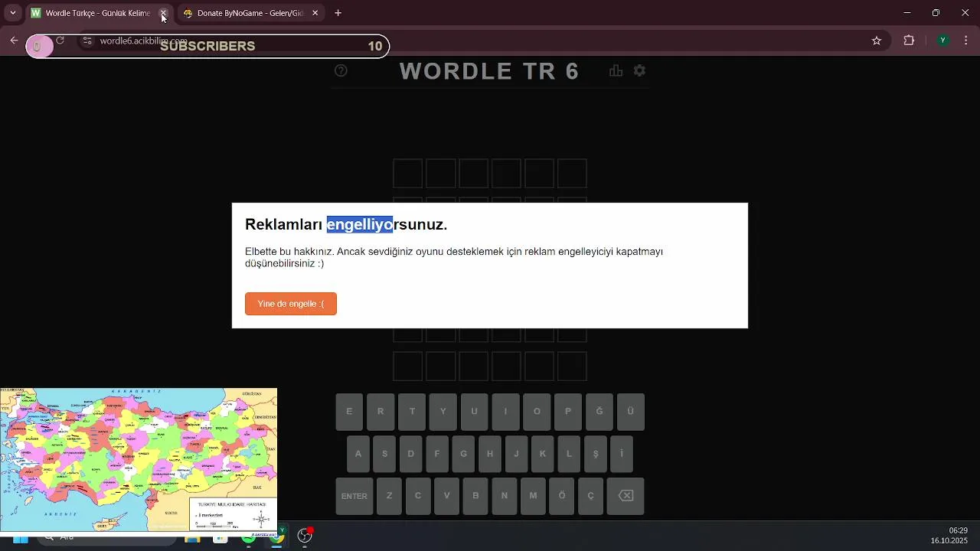
Task: Tap the E key on the keyboard
Action: [x=349, y=412]
